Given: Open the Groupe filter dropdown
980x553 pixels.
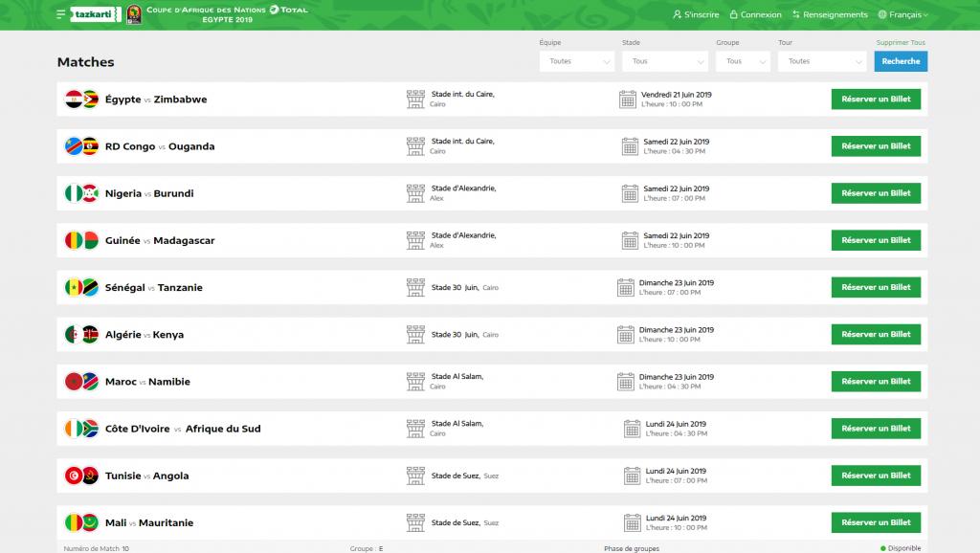Looking at the screenshot, I should [743, 61].
